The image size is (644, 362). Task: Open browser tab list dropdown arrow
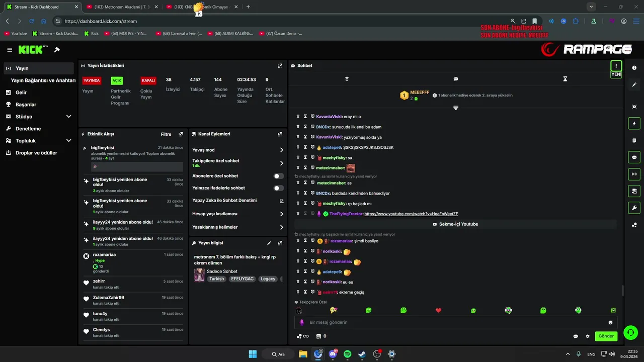click(591, 7)
